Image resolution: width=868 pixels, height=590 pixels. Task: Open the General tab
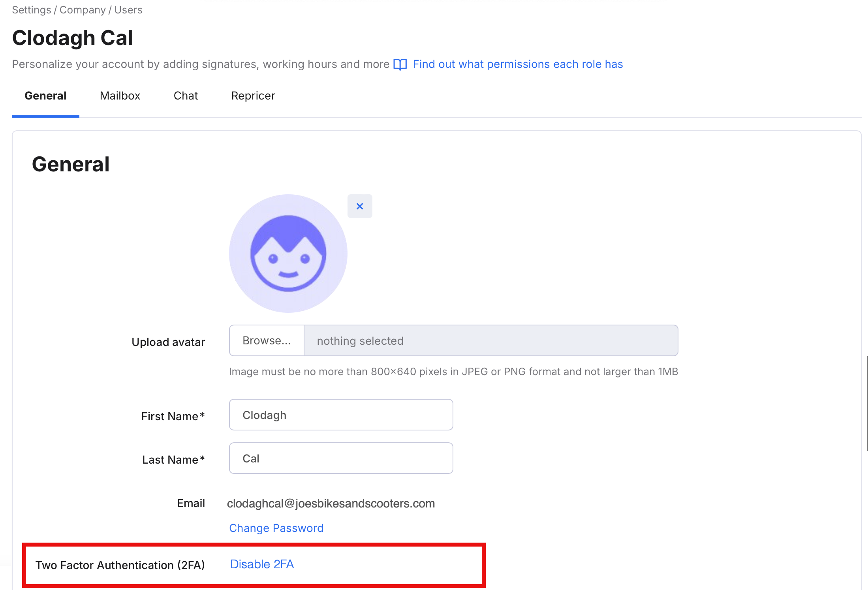pyautogui.click(x=45, y=96)
